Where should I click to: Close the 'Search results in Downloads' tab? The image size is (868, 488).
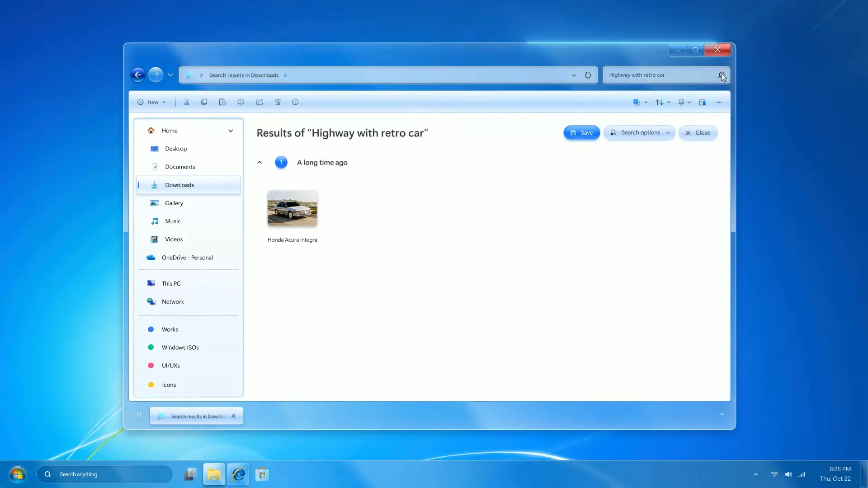[233, 416]
